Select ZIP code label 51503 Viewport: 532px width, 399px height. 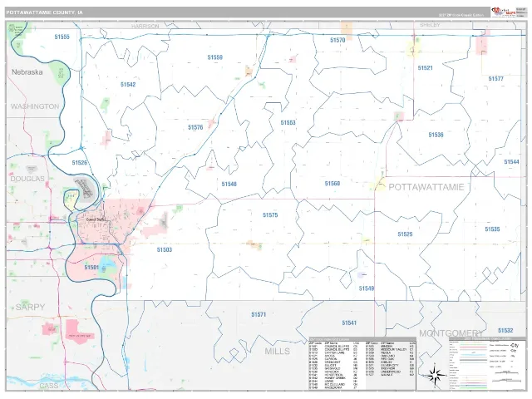tap(165, 249)
